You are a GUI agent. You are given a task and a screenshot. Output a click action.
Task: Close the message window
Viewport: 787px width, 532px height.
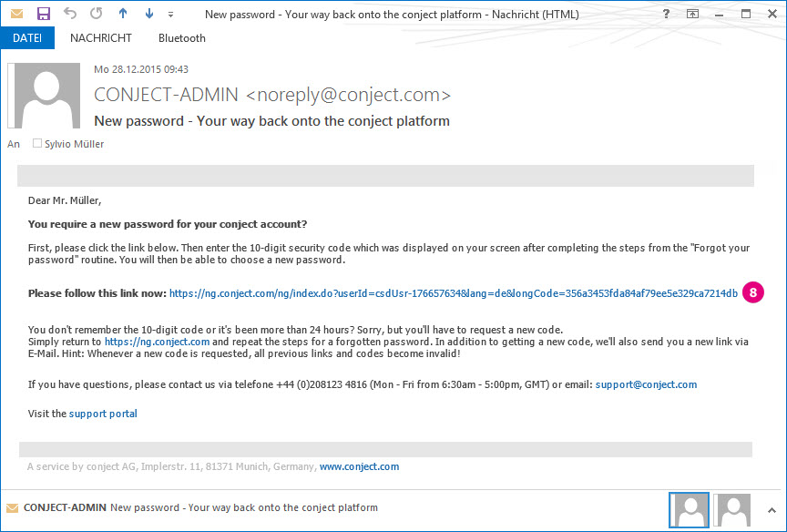[772, 14]
